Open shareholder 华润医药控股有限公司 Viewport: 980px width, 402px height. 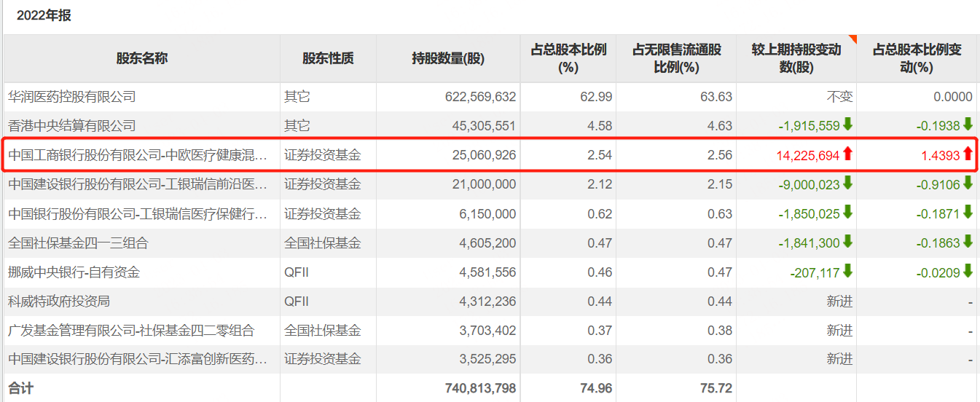pyautogui.click(x=72, y=97)
